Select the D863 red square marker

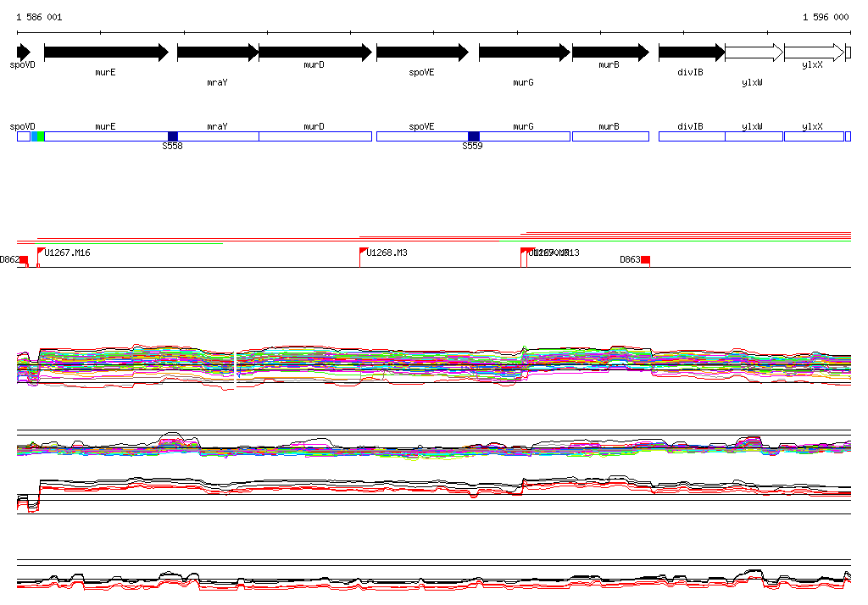645,259
